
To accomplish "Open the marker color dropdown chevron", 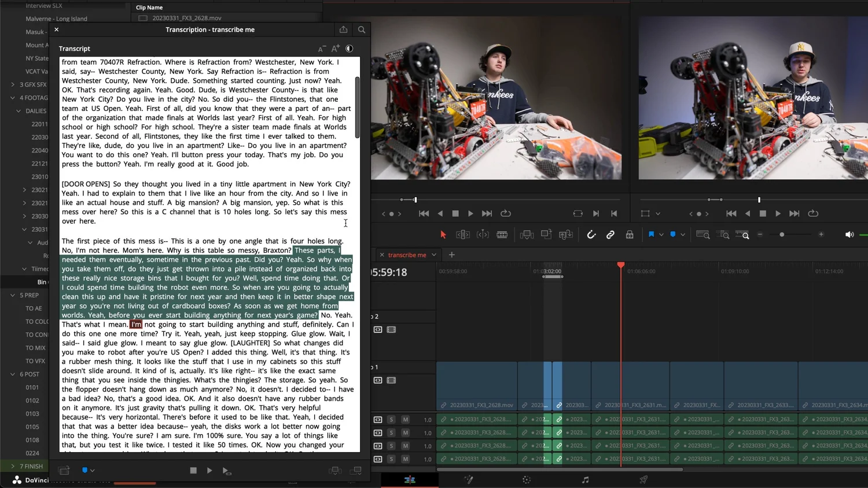I will pos(682,234).
